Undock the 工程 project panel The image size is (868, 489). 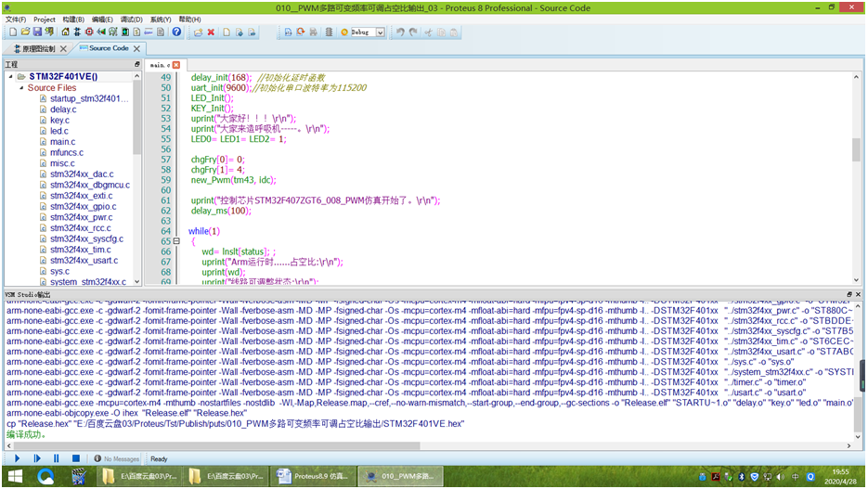(x=136, y=64)
